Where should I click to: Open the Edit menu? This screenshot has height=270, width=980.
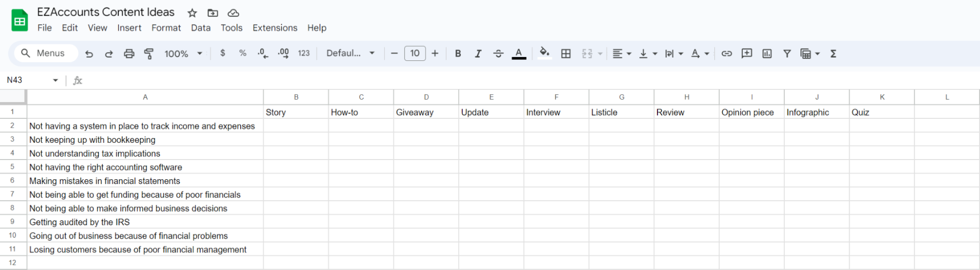tap(70, 28)
